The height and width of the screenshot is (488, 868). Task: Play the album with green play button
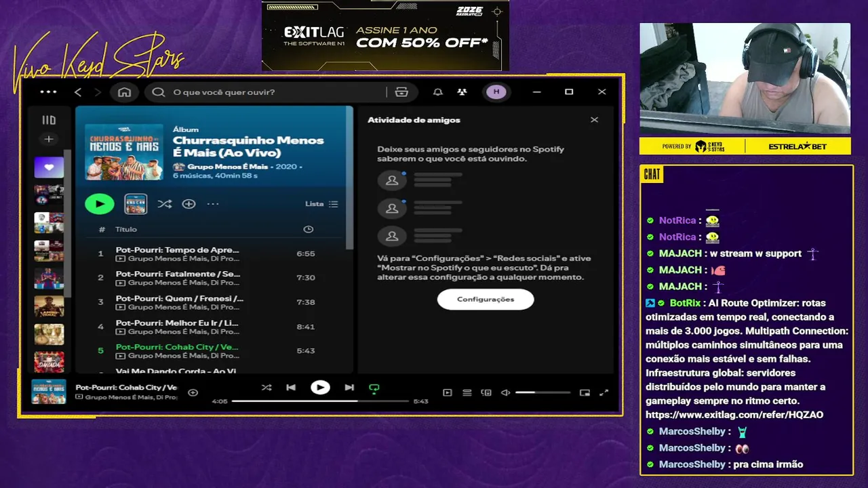(x=100, y=203)
